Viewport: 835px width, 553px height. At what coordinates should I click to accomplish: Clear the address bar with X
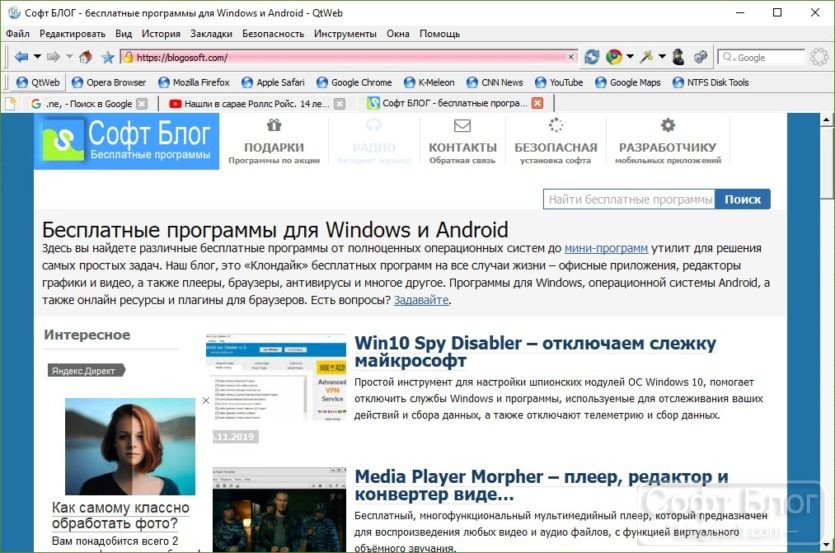tap(571, 57)
